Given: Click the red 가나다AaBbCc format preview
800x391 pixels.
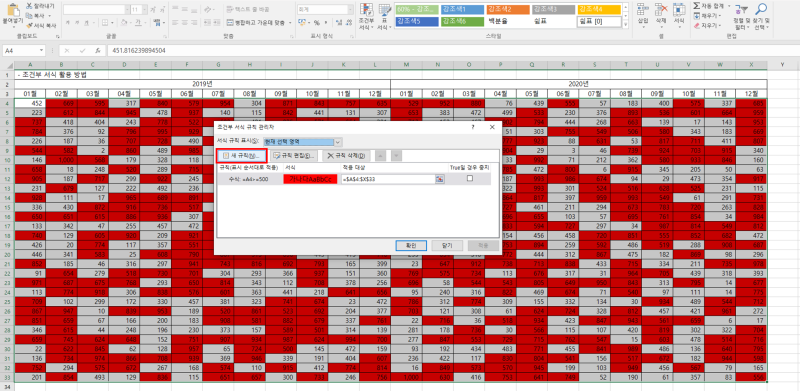Looking at the screenshot, I should coord(310,179).
